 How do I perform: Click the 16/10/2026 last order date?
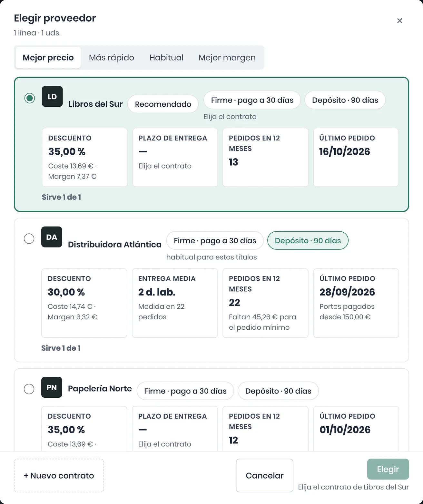345,151
